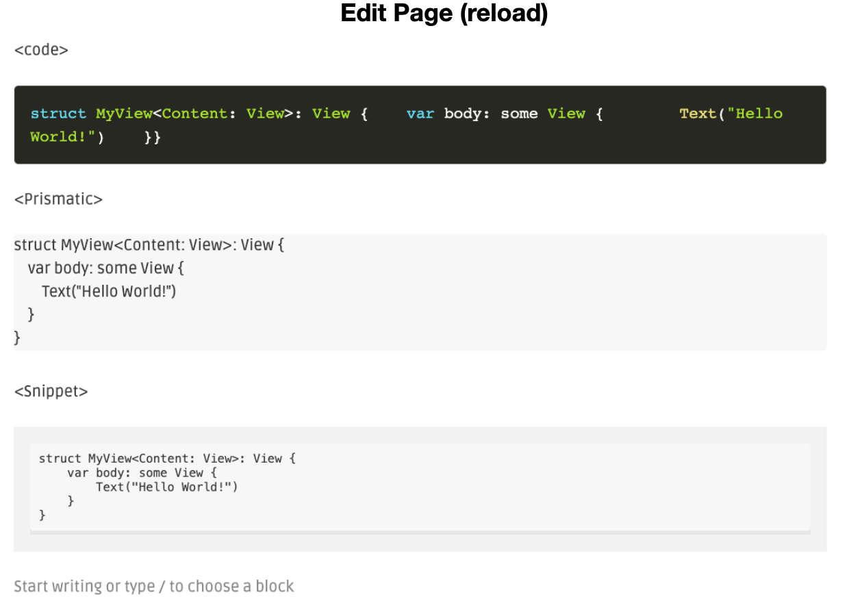
Task: Click the '<Prismatic>' paragraph label
Action: 58,199
